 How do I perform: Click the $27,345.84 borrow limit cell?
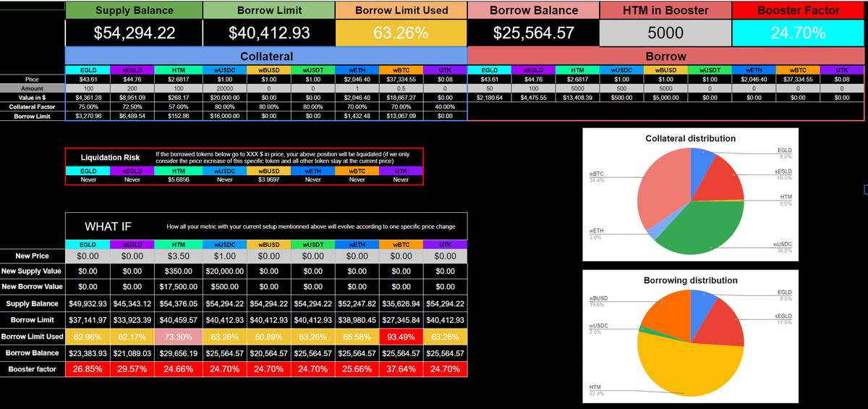(401, 320)
